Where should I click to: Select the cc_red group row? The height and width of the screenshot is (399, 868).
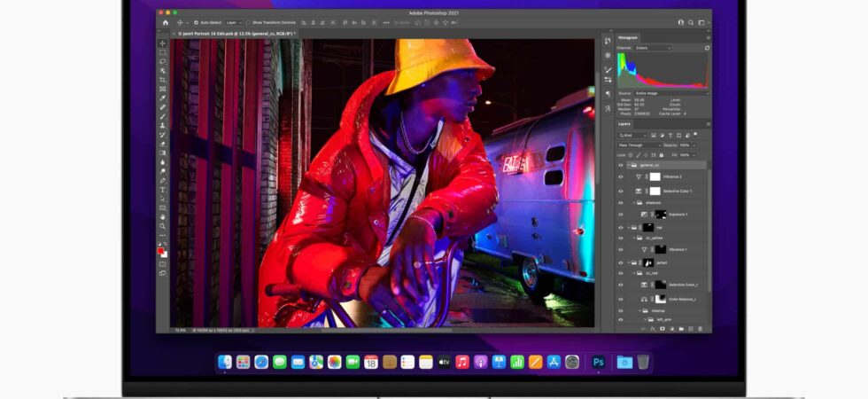tap(663, 273)
